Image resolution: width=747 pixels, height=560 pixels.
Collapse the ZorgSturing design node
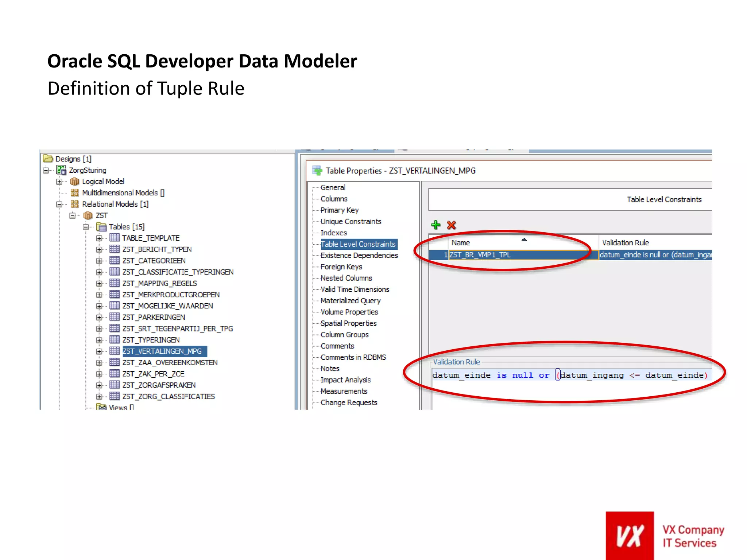click(46, 170)
